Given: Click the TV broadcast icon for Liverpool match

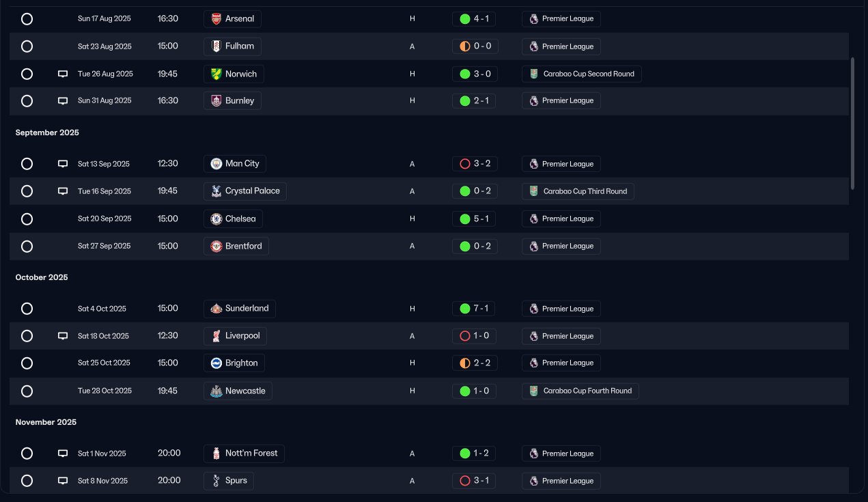Looking at the screenshot, I should pos(63,336).
